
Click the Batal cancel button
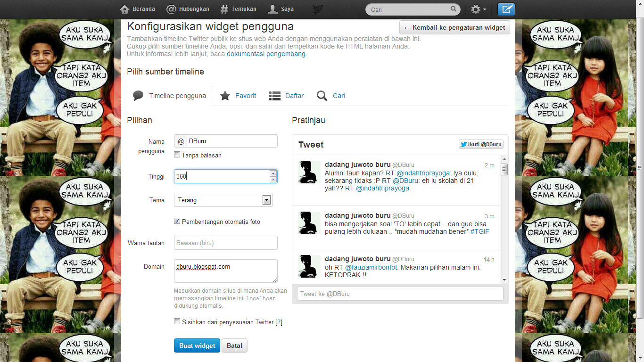(234, 346)
